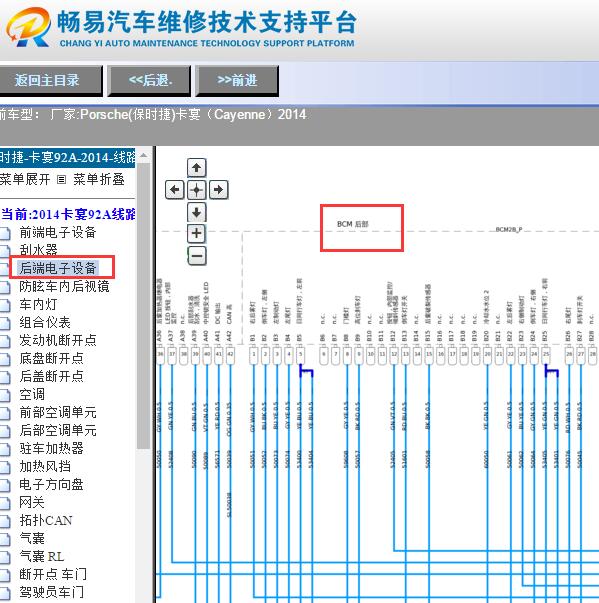This screenshot has height=603, width=599.
Task: Click the page icon beside 车内灯
Action: (5, 305)
